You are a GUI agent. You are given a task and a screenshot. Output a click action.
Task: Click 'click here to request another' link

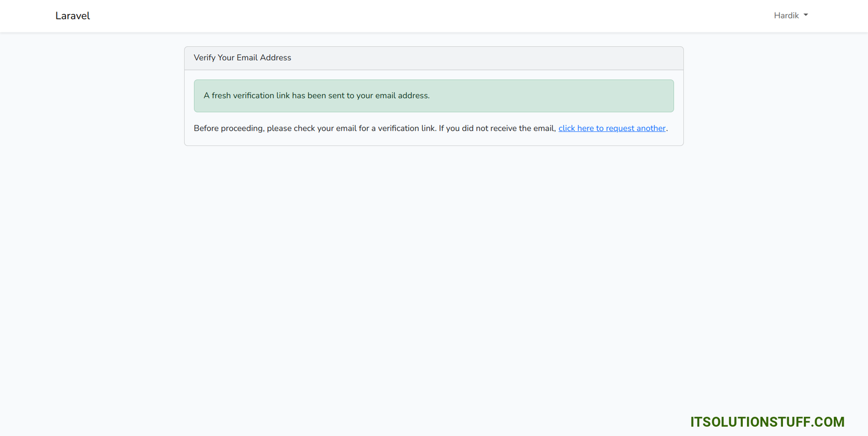(611, 128)
